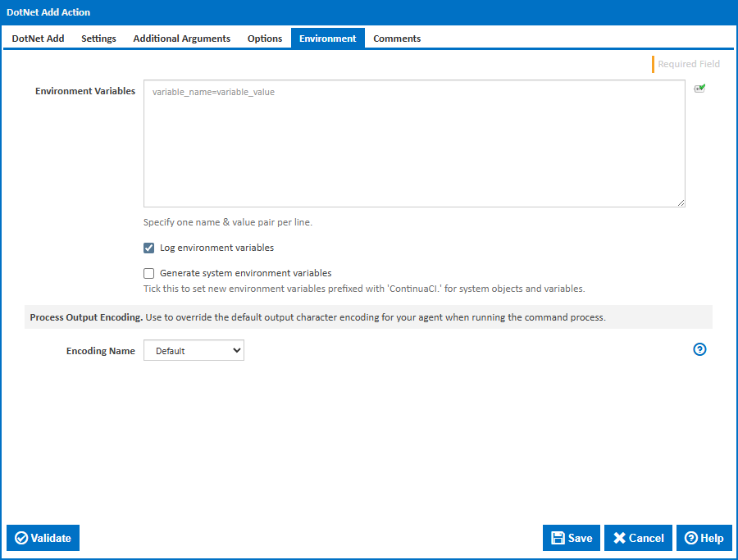Disable Log environment variables

tap(148, 248)
